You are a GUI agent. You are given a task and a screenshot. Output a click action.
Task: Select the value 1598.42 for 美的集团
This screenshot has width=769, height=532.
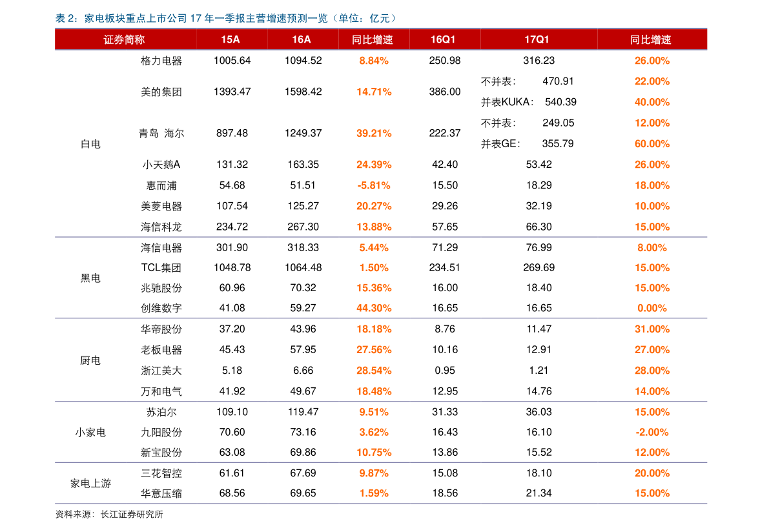[x=303, y=92]
